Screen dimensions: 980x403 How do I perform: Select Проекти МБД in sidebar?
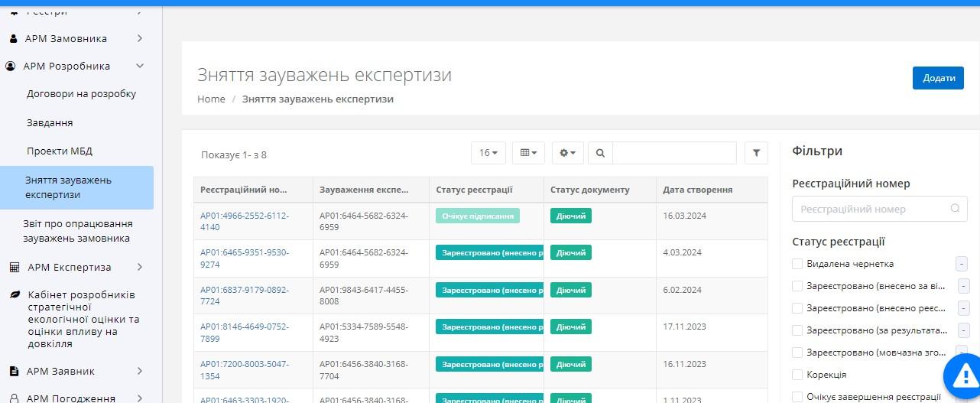[x=60, y=151]
